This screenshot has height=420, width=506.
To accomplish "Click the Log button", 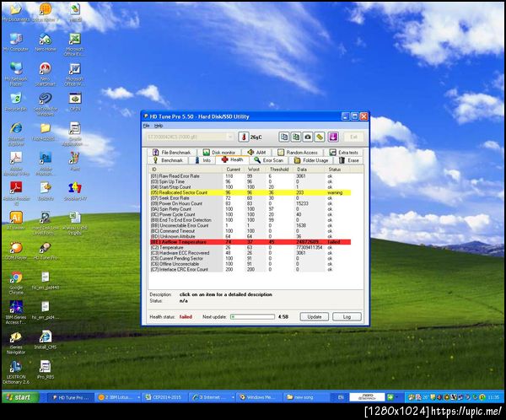I will tap(347, 317).
